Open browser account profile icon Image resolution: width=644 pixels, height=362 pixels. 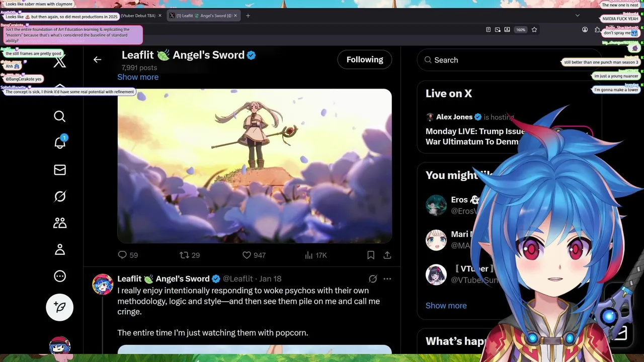(x=585, y=30)
